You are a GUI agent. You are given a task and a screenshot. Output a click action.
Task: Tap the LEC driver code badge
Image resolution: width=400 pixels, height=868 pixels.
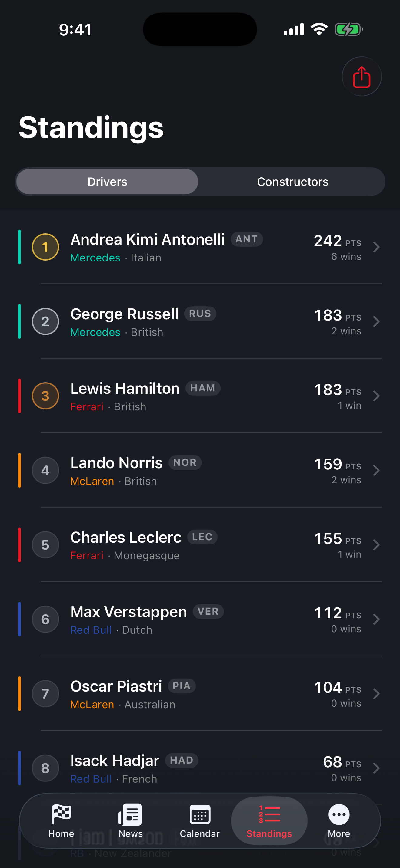coord(202,537)
